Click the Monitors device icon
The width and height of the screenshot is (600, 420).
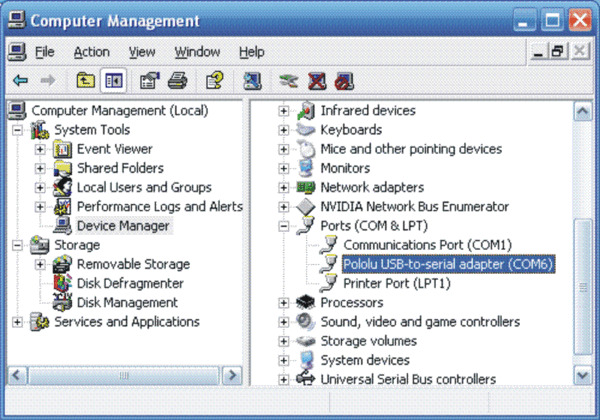(x=306, y=168)
